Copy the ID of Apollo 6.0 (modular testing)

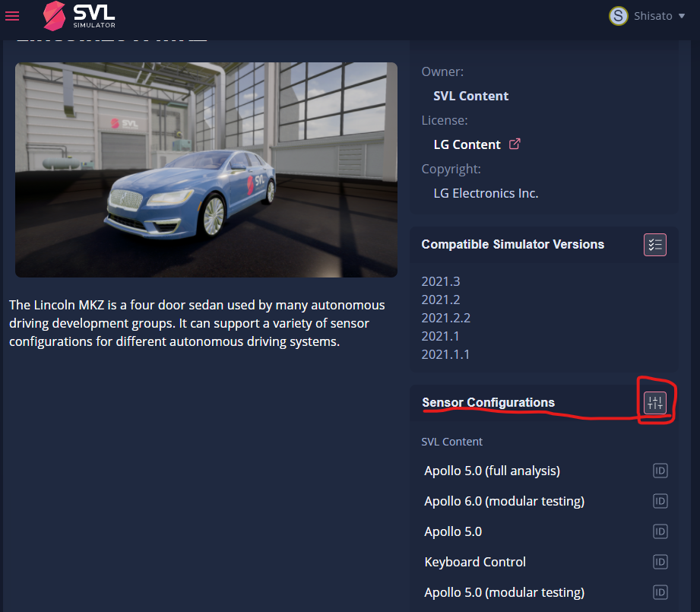(660, 501)
